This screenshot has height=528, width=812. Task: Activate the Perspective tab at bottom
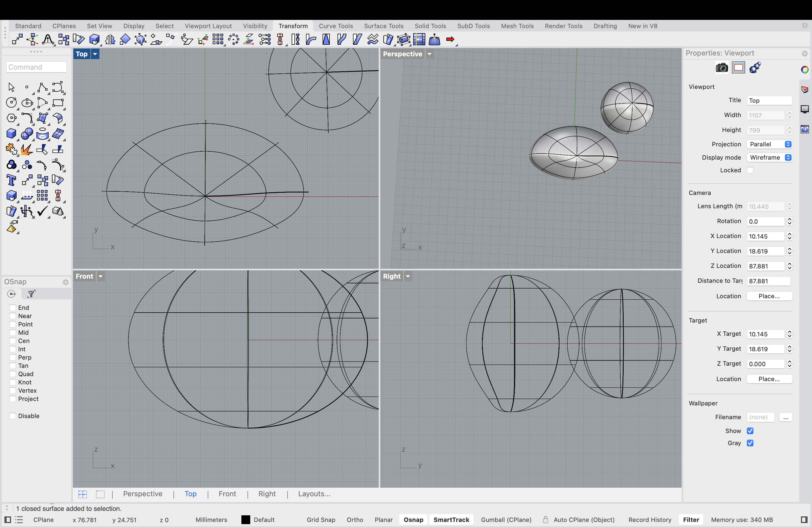coord(143,494)
